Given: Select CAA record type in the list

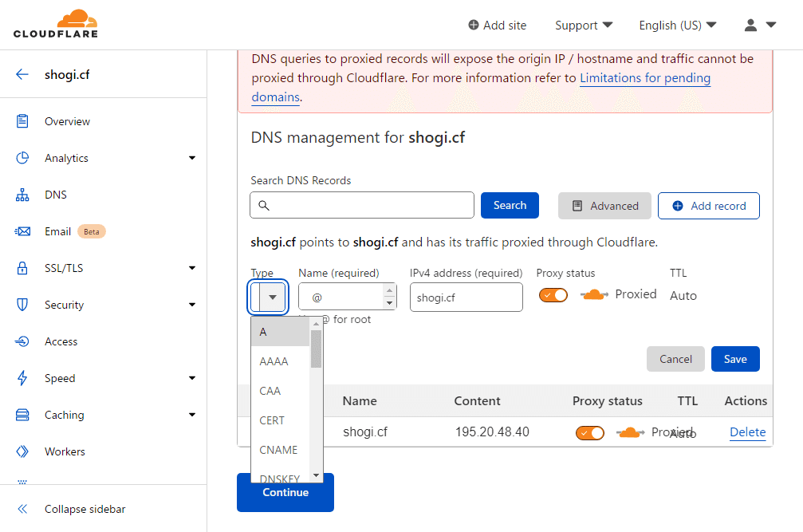Looking at the screenshot, I should (x=280, y=391).
